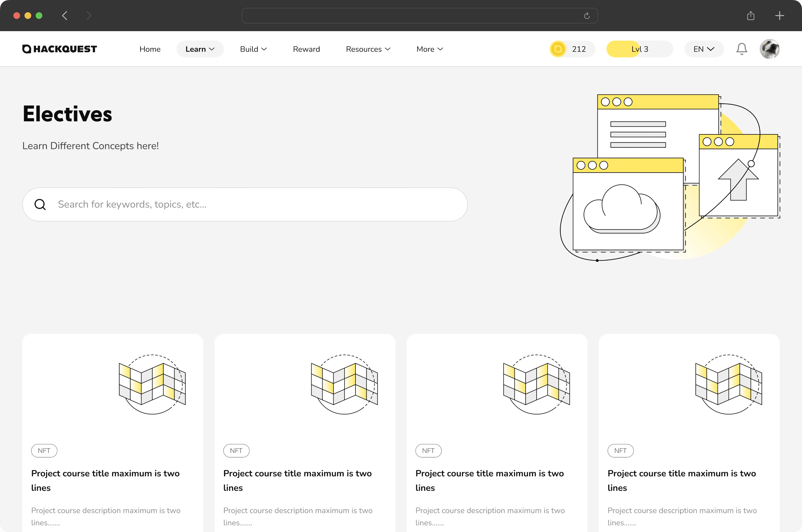
Task: Click the NFT tag on first course card
Action: 44,451
